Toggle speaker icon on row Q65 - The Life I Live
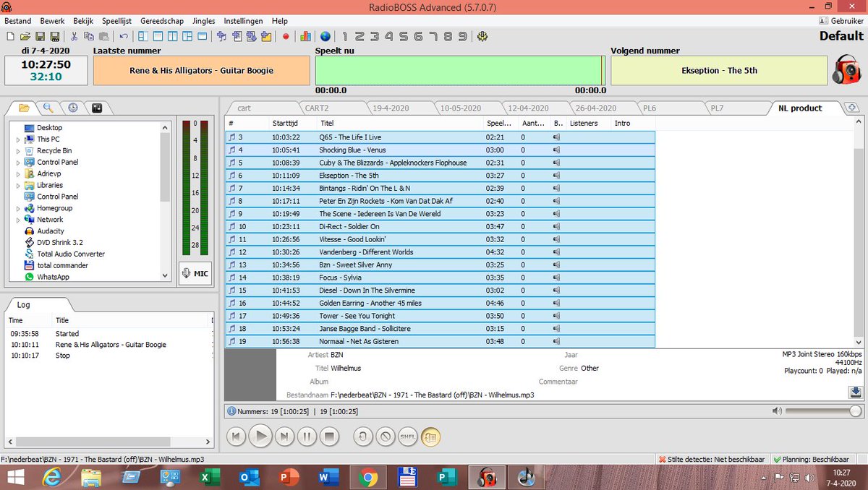The height and width of the screenshot is (490, 868). (557, 137)
